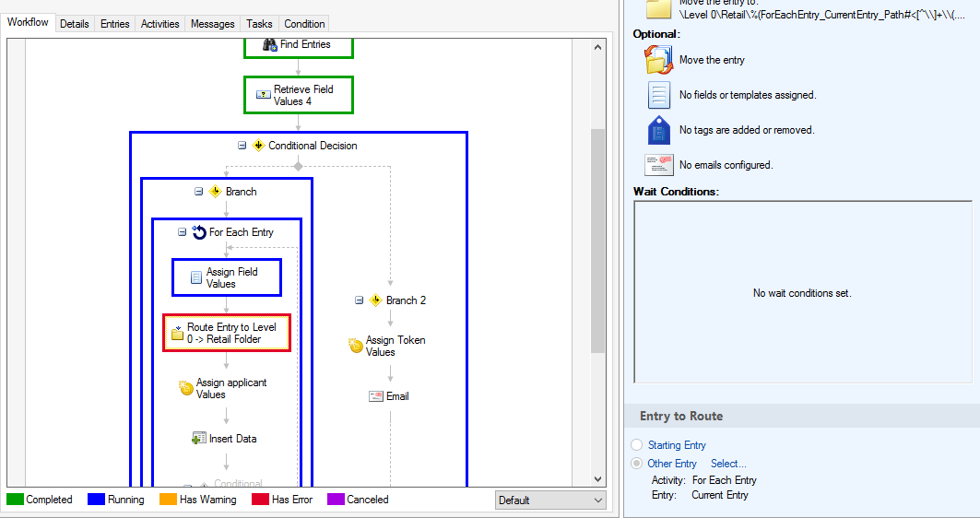Open the Activities tab

click(159, 24)
